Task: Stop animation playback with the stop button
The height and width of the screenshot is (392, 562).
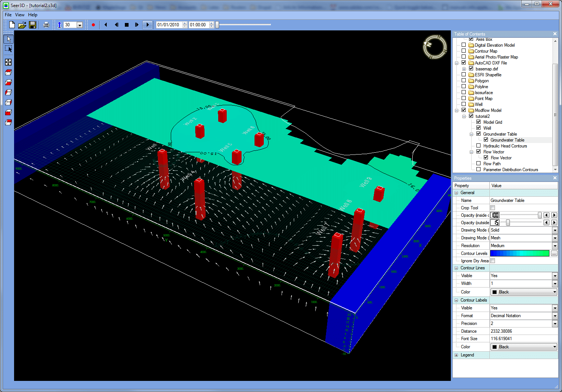Action: click(x=127, y=25)
